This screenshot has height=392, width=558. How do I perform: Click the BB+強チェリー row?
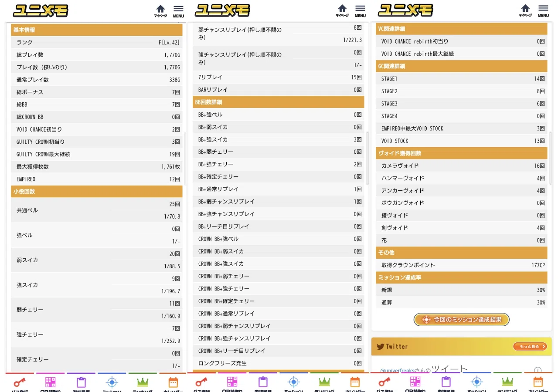(279, 164)
